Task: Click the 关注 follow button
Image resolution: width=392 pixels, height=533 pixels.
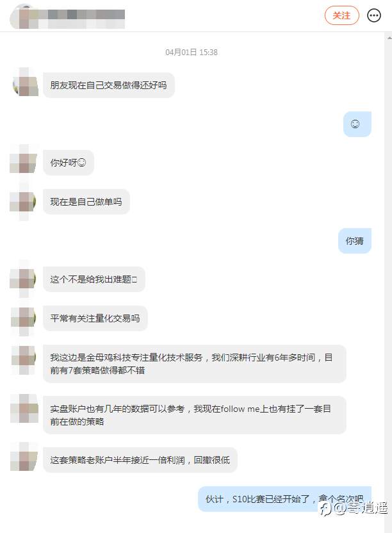Action: (341, 15)
